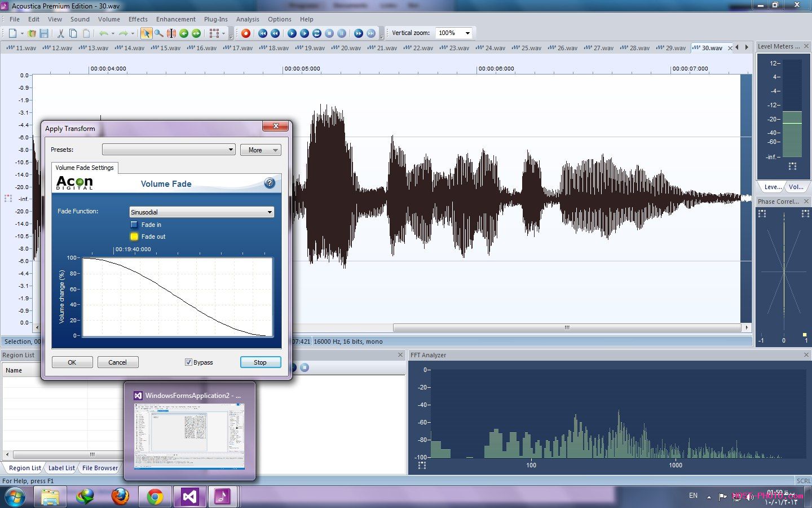Open Google Chrome from the taskbar
Viewport: 812px width, 508px height.
click(x=155, y=497)
